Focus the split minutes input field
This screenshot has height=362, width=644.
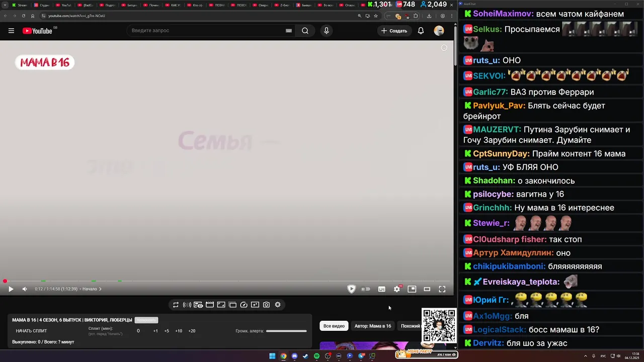[x=138, y=331]
